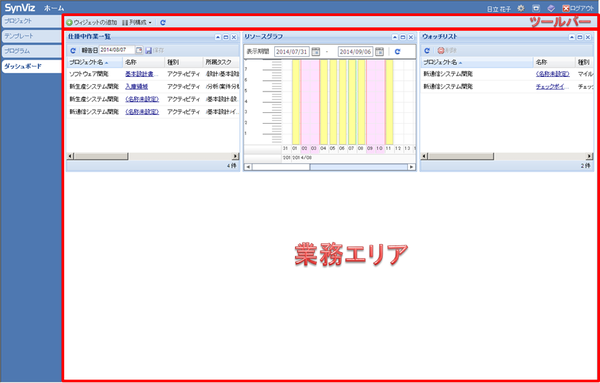Collapse the リソースグラフ widget
Viewport: 600px width, 383px height.
point(395,37)
